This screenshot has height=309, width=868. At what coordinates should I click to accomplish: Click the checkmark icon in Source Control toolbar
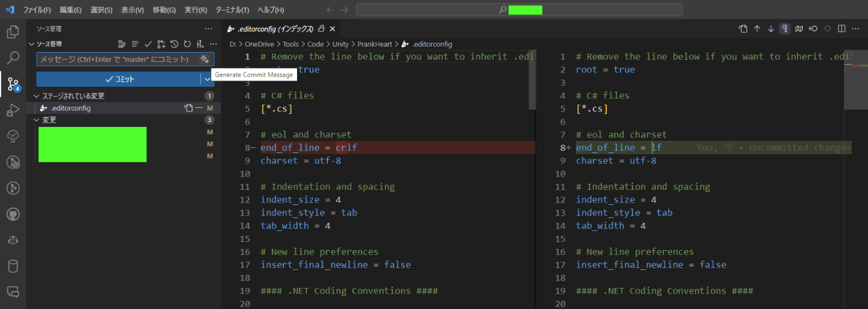pyautogui.click(x=148, y=44)
